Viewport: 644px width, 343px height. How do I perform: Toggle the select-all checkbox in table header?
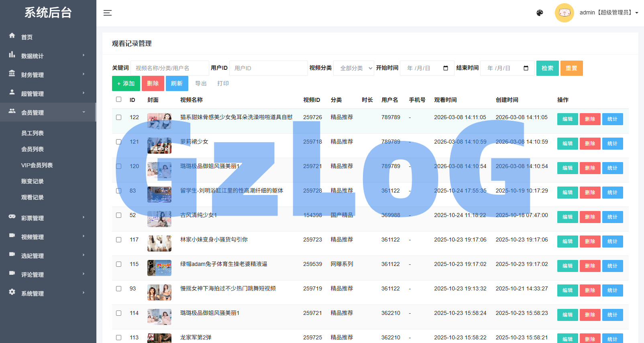118,99
